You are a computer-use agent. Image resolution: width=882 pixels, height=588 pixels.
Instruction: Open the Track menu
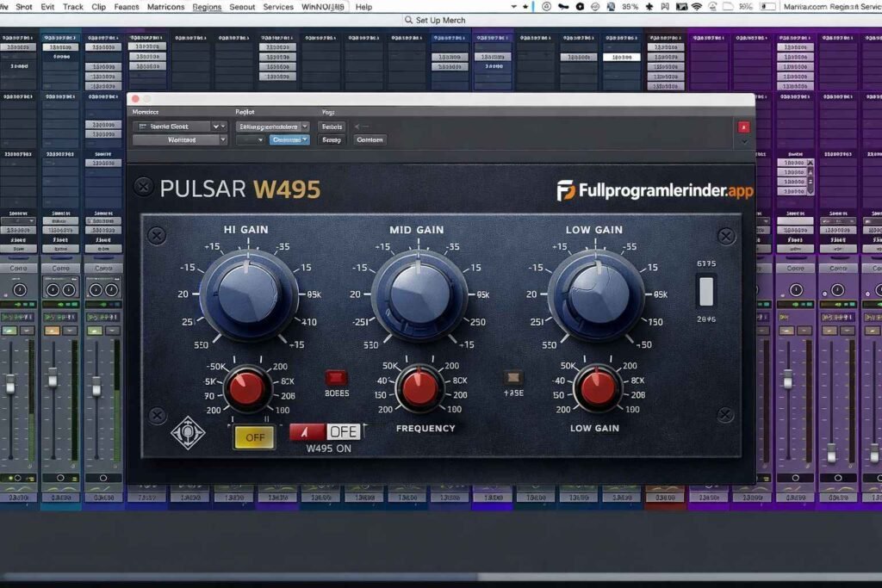(x=71, y=6)
